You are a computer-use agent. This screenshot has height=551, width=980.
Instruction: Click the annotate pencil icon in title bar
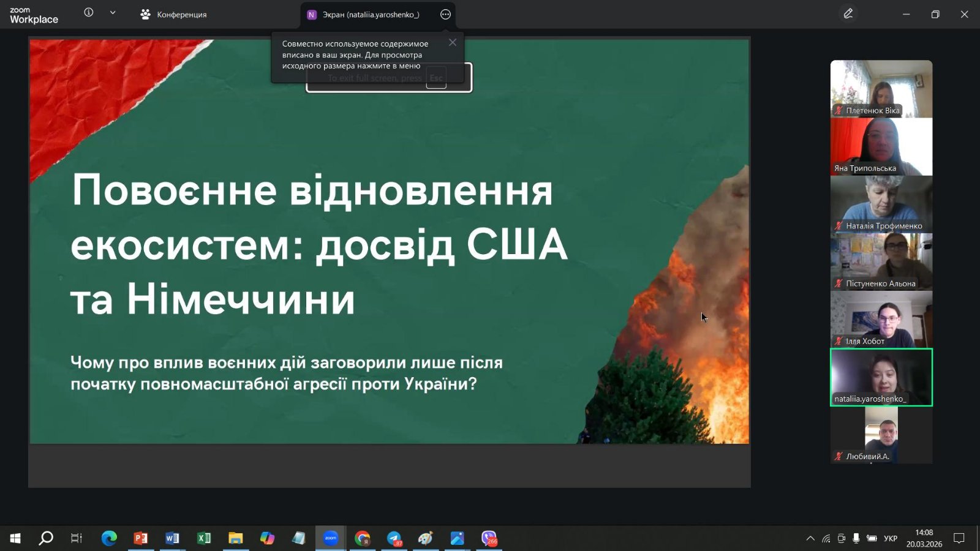(x=848, y=13)
